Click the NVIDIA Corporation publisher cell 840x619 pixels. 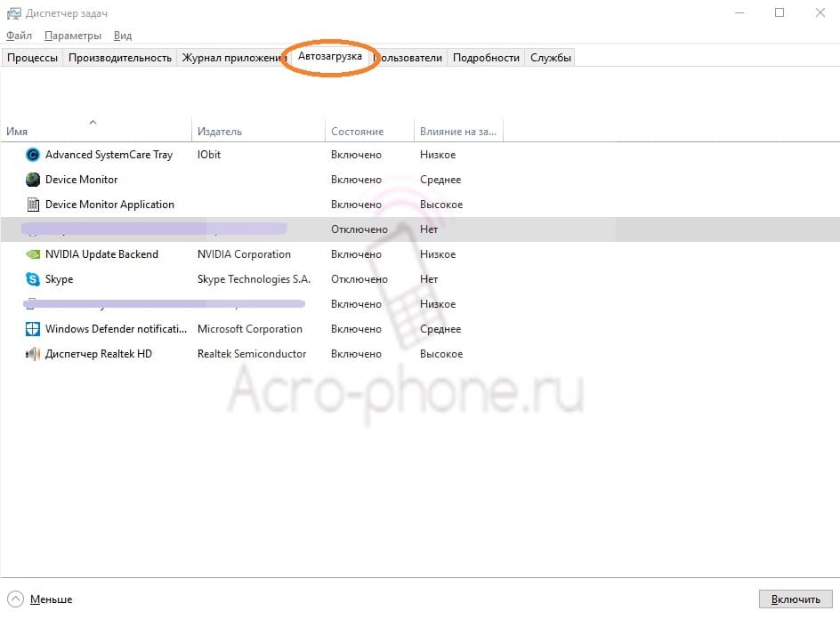[245, 254]
